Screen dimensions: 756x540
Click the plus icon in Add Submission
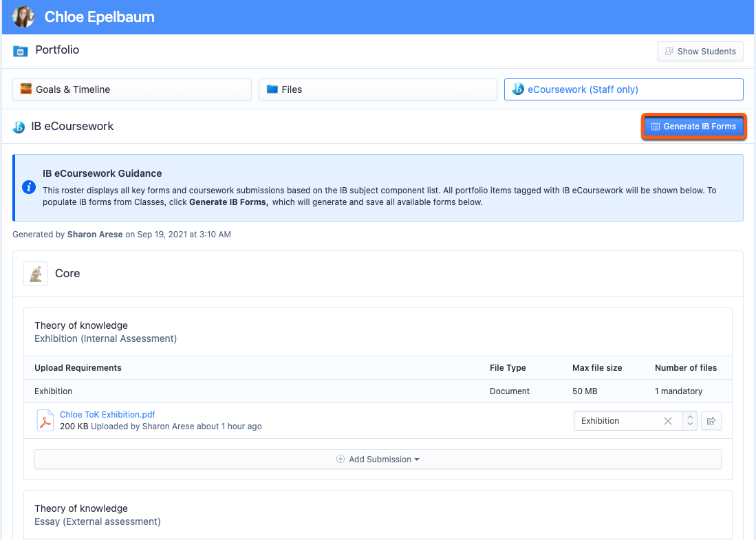(341, 459)
